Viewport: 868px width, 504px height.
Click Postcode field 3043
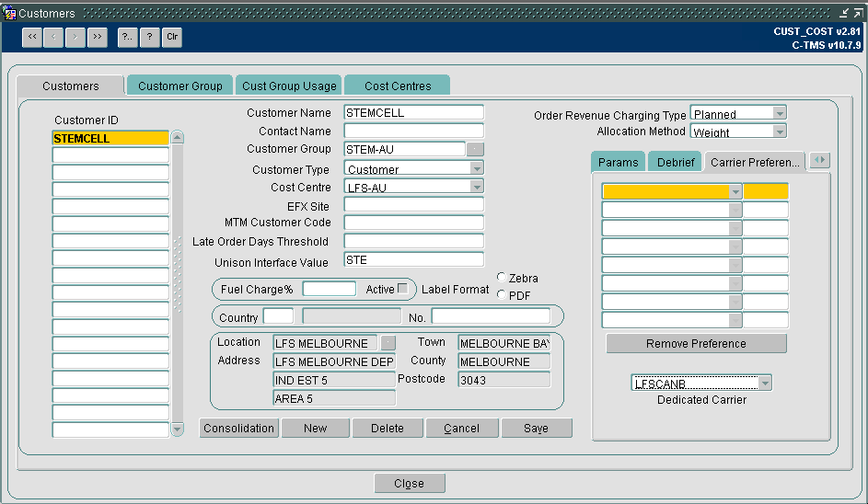pyautogui.click(x=504, y=380)
